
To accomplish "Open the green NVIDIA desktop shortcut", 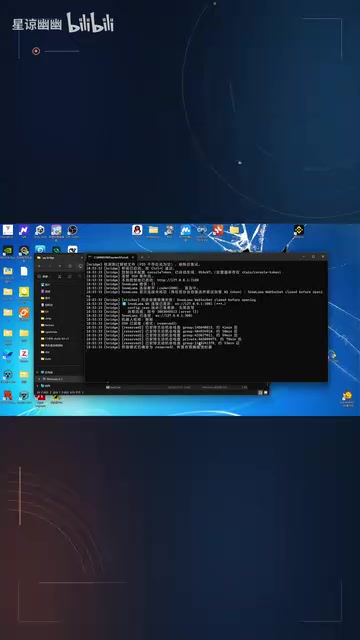I will [8, 250].
